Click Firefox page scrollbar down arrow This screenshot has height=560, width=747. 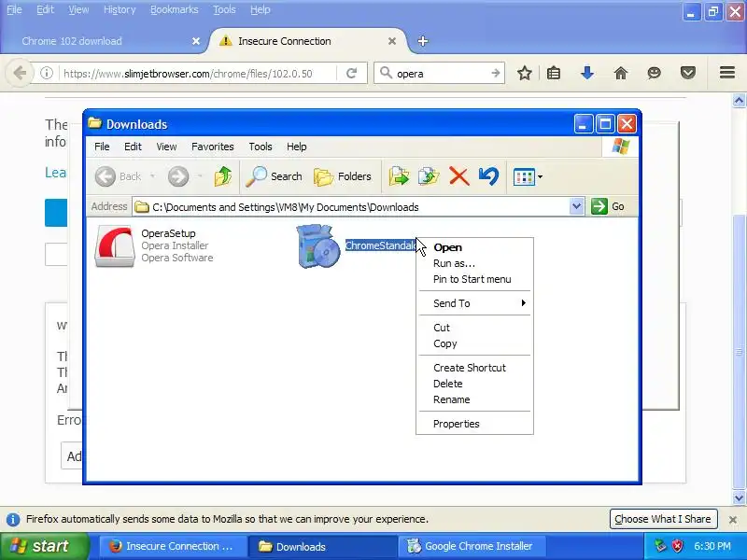[x=739, y=498]
